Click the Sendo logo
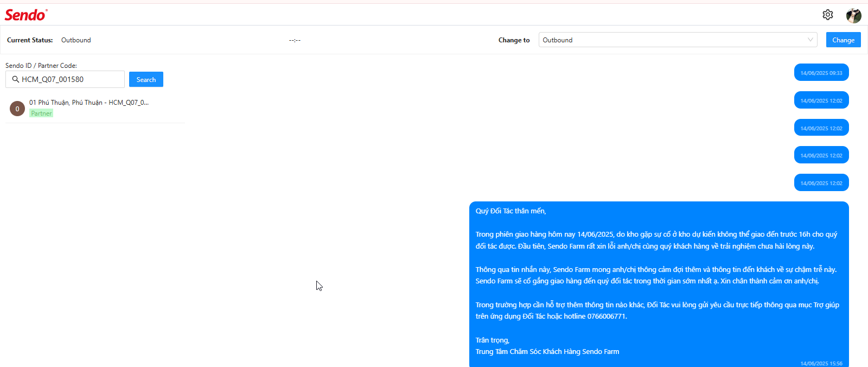Image resolution: width=868 pixels, height=367 pixels. (x=26, y=15)
